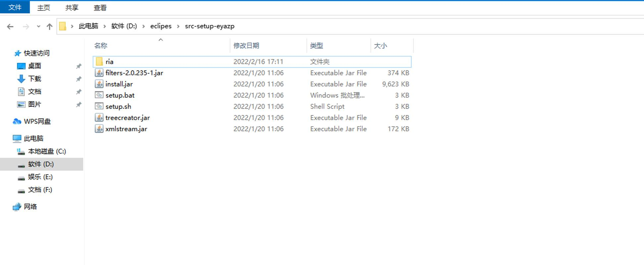Open 图片 in the navigation pane
The height and width of the screenshot is (265, 644).
coord(34,105)
